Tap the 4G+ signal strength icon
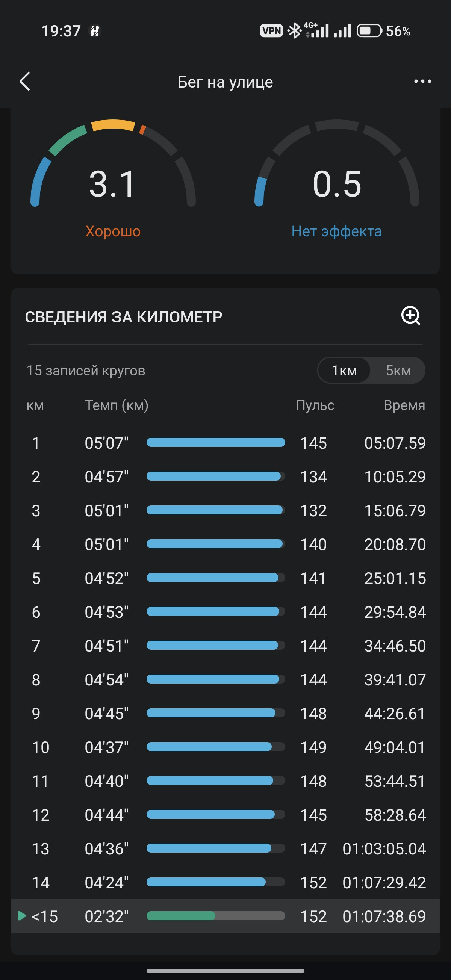 click(317, 30)
